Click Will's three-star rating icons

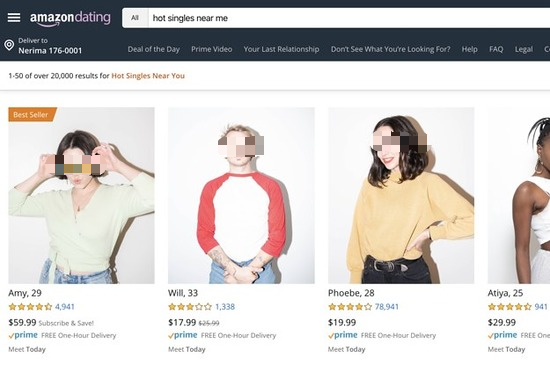(x=190, y=307)
